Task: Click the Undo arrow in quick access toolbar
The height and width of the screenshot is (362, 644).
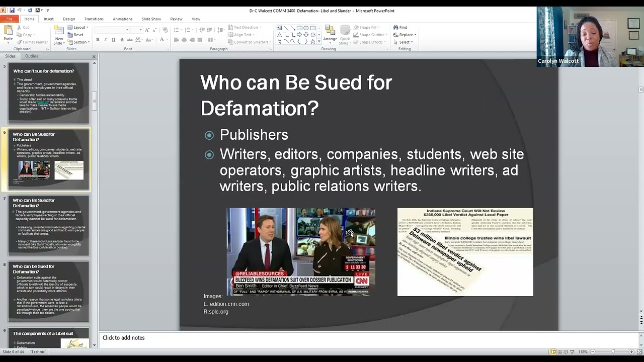Action: [x=20, y=10]
